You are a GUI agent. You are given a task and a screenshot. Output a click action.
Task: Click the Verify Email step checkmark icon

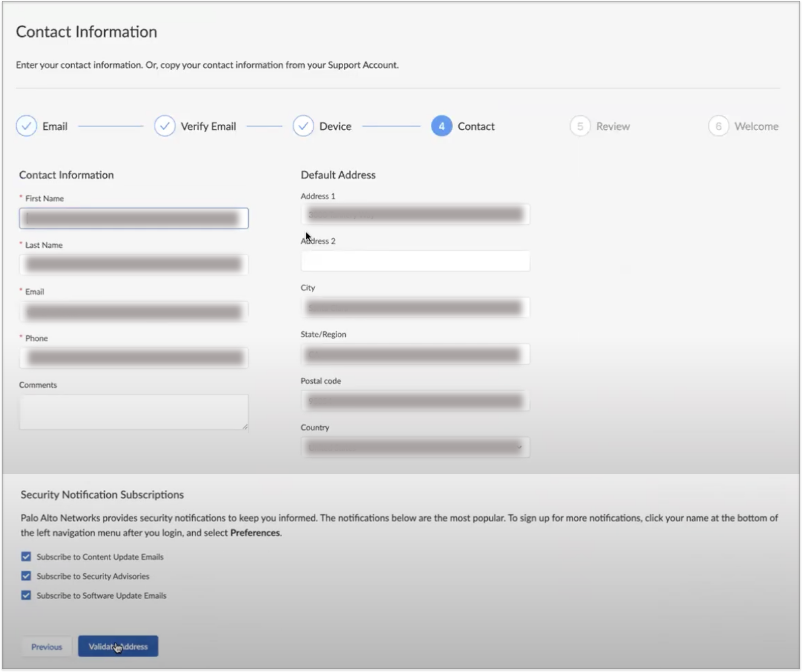click(165, 126)
